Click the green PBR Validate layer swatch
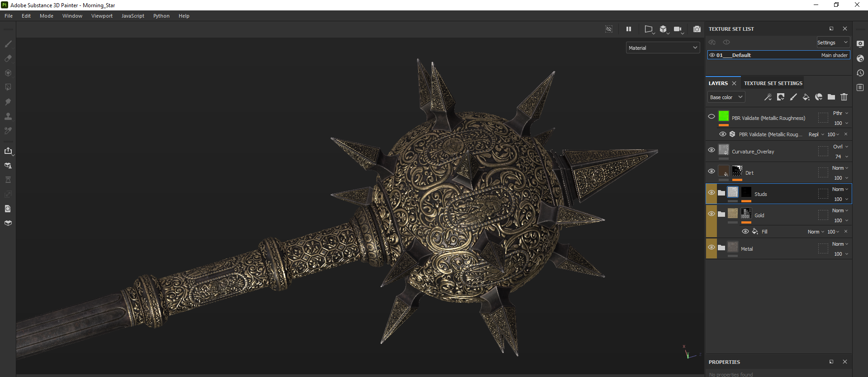The width and height of the screenshot is (868, 377). [x=724, y=116]
